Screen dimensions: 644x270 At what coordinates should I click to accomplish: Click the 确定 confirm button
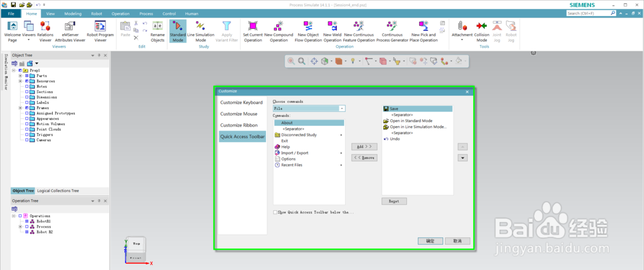pos(430,241)
